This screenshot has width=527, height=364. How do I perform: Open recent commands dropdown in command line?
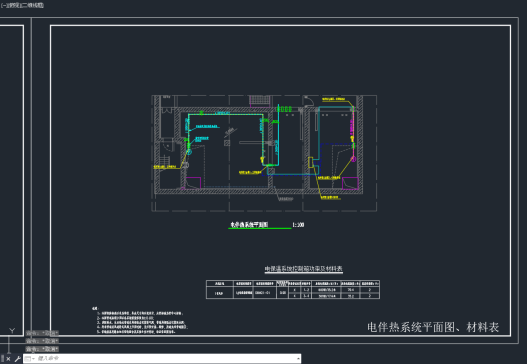pos(29,359)
